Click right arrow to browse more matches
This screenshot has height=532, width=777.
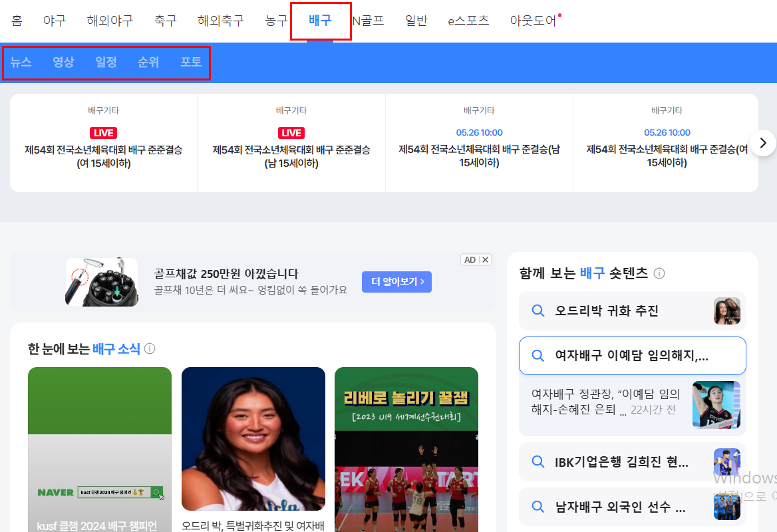(x=763, y=142)
